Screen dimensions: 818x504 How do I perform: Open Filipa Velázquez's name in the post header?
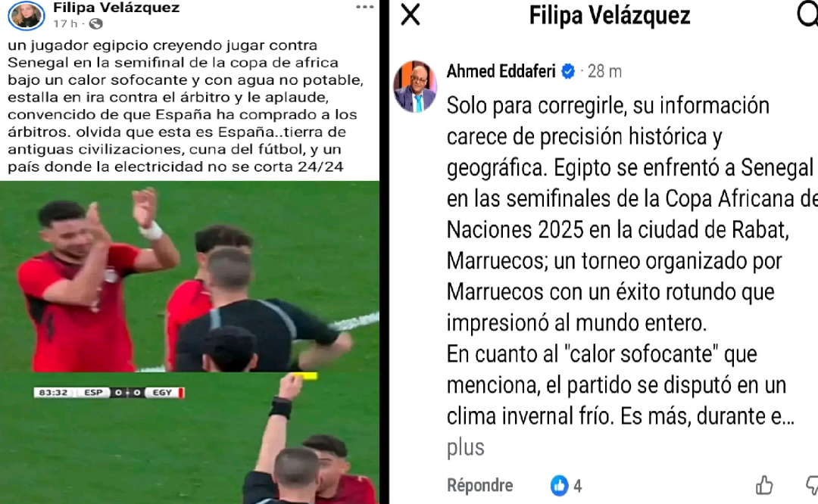click(117, 8)
